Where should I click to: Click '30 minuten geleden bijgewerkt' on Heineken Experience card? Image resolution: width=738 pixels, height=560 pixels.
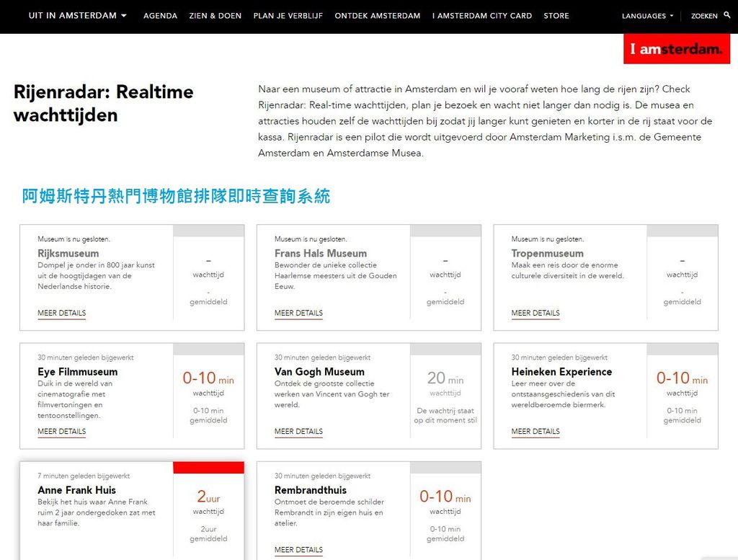pyautogui.click(x=559, y=357)
